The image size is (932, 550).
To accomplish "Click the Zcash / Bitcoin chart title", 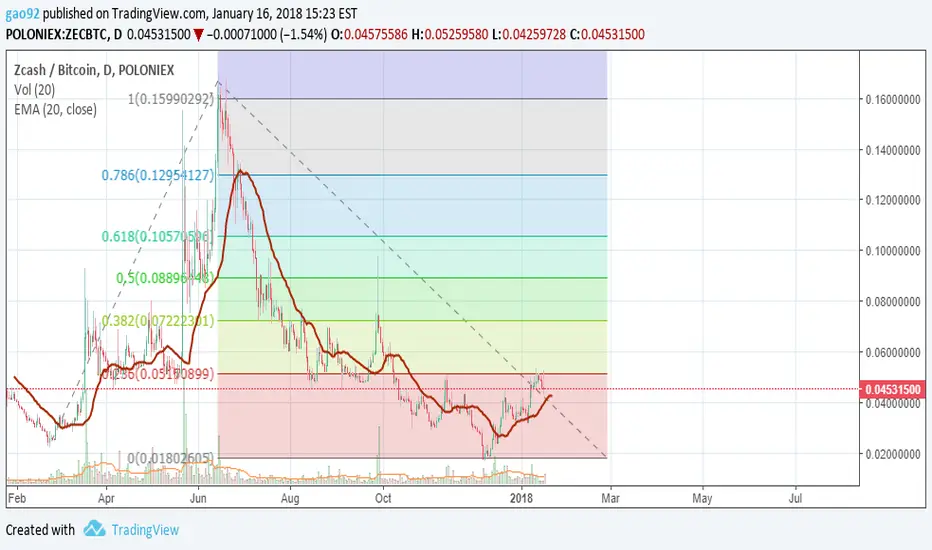I will [94, 70].
